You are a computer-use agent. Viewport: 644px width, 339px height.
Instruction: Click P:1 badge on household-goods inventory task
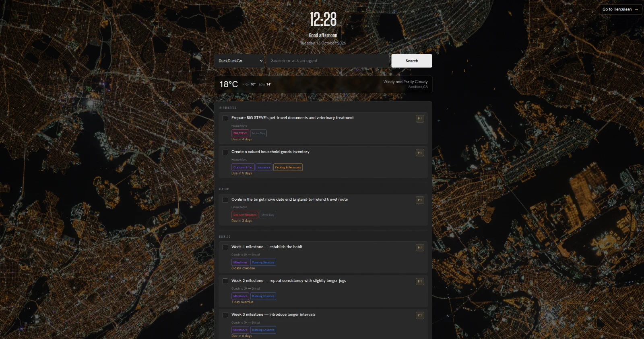click(x=420, y=152)
